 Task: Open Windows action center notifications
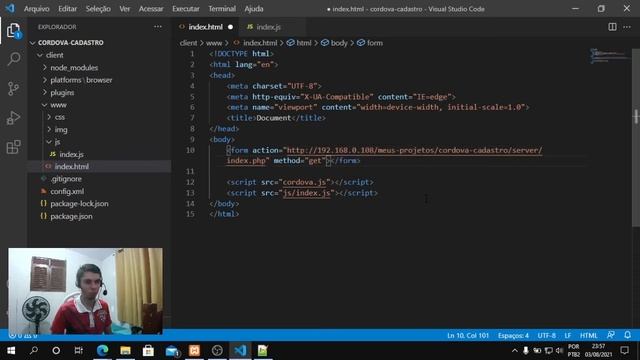(624, 351)
